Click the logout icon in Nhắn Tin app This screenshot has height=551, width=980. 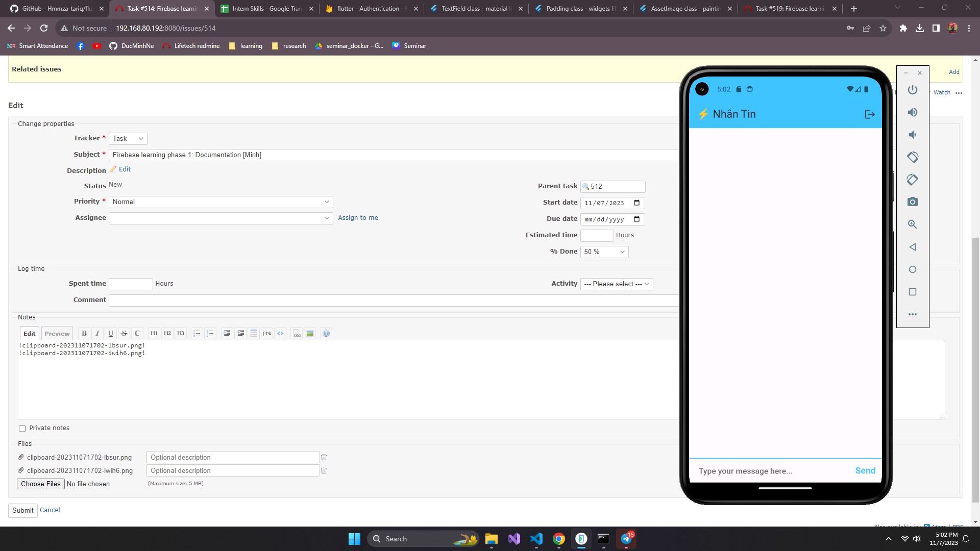tap(870, 114)
